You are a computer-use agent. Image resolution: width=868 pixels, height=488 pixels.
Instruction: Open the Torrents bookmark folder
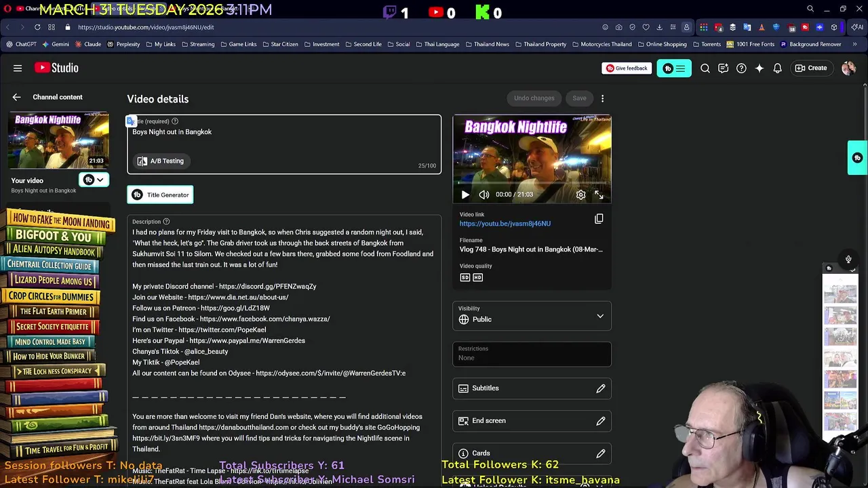coord(707,44)
